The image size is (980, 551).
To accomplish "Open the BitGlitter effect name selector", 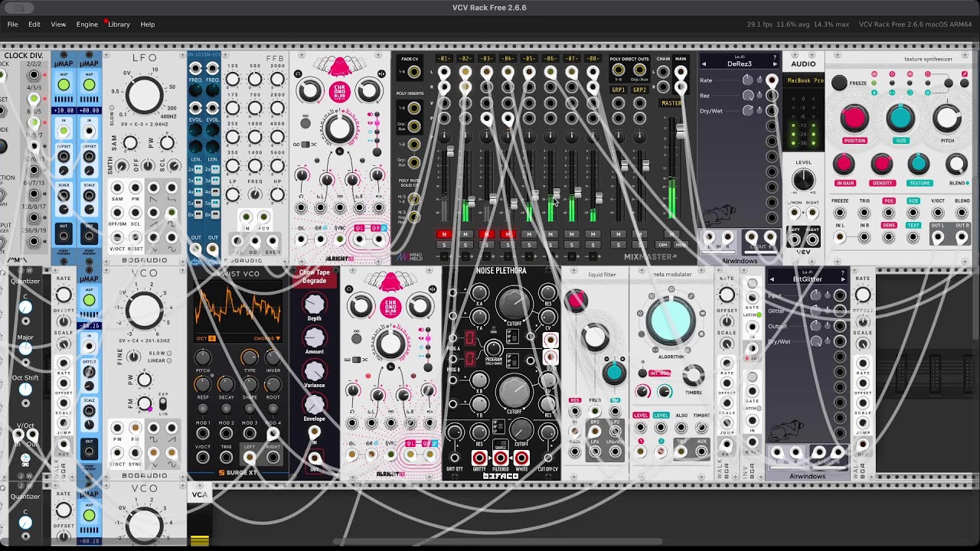I will (x=807, y=279).
